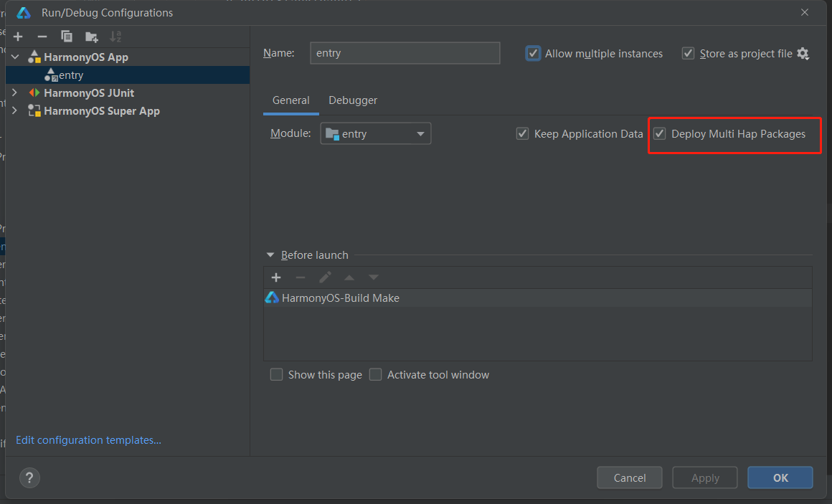
Task: Open settings gear beside Store as project file
Action: [x=803, y=54]
